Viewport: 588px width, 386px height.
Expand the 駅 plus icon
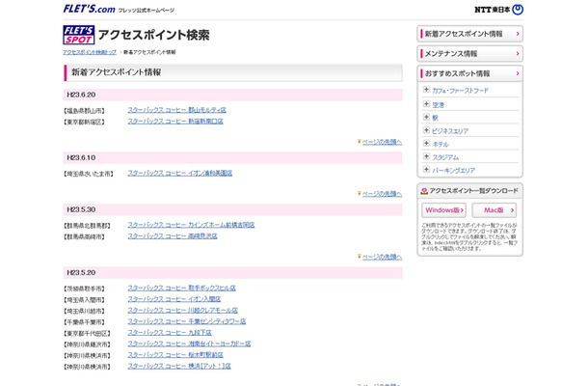point(426,117)
